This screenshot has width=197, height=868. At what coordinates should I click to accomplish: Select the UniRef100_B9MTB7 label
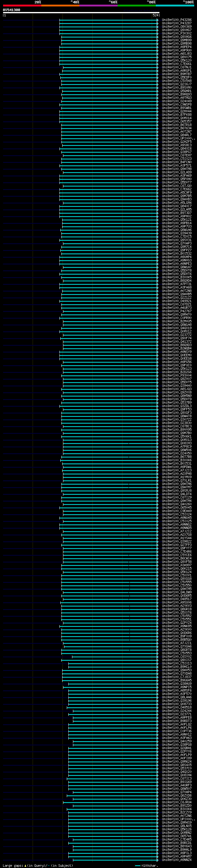176,74
